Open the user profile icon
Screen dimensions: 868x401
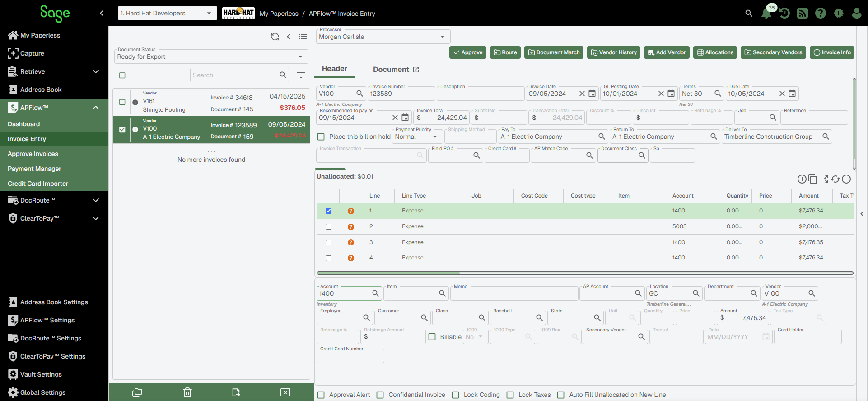pos(857,14)
